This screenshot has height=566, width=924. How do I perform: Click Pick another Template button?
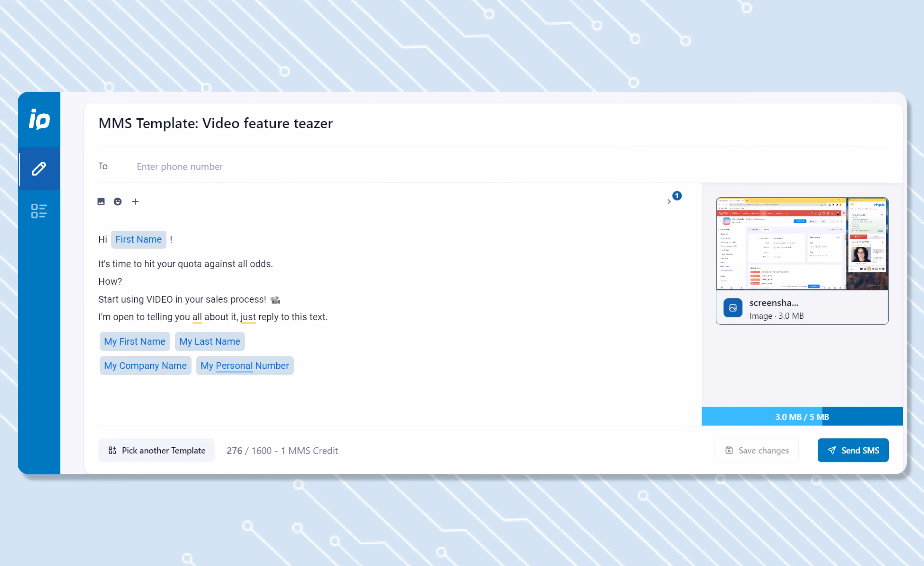[156, 450]
